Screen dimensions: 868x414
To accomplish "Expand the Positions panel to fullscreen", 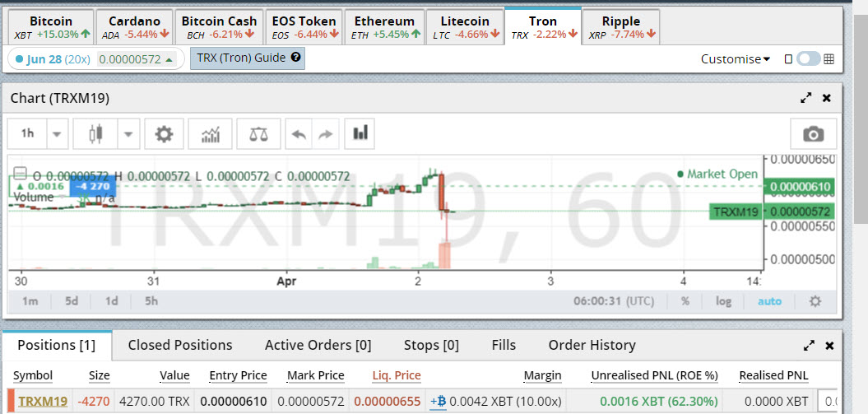I will click(x=809, y=346).
